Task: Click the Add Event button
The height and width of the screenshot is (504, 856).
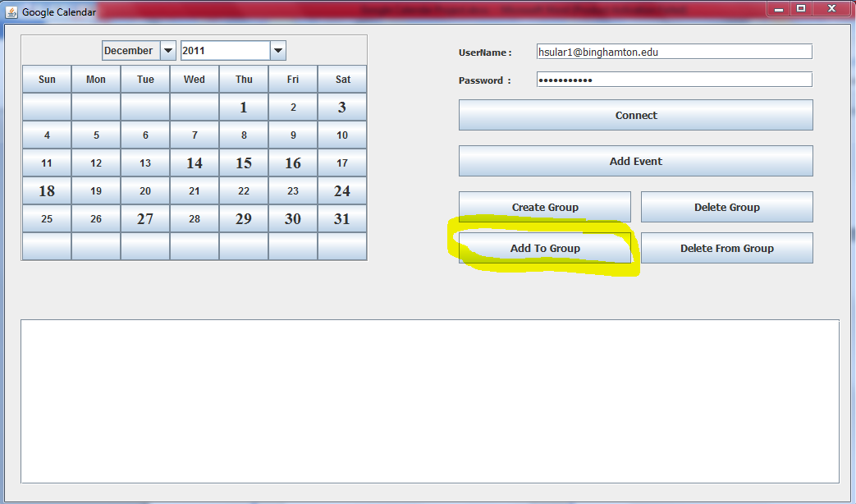Action: point(635,161)
